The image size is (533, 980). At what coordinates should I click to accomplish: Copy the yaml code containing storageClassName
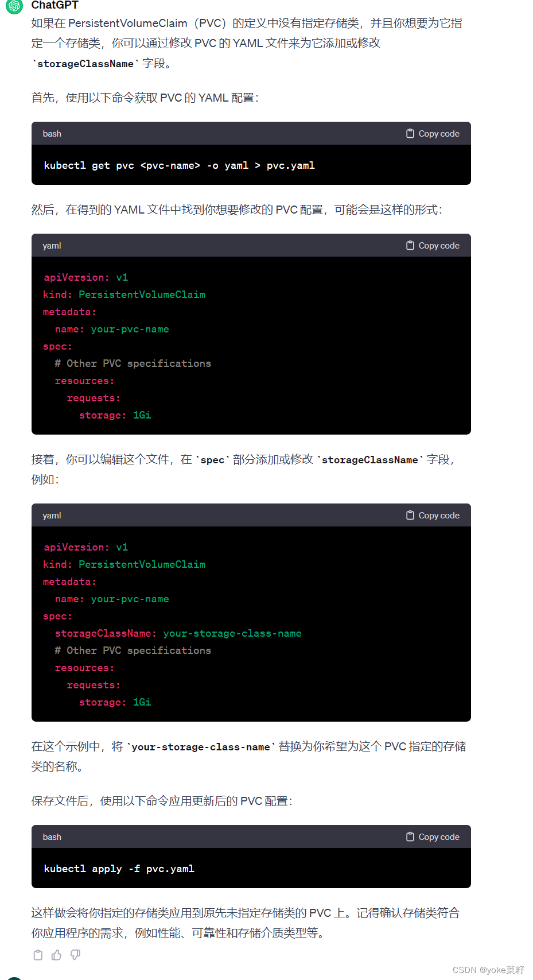click(433, 516)
